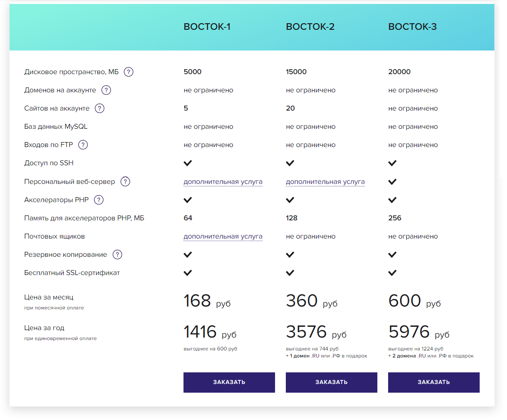The width and height of the screenshot is (507, 420).
Task: Click ВОСТОК-1 mailbox дополнительная услуга link
Action: 223,236
